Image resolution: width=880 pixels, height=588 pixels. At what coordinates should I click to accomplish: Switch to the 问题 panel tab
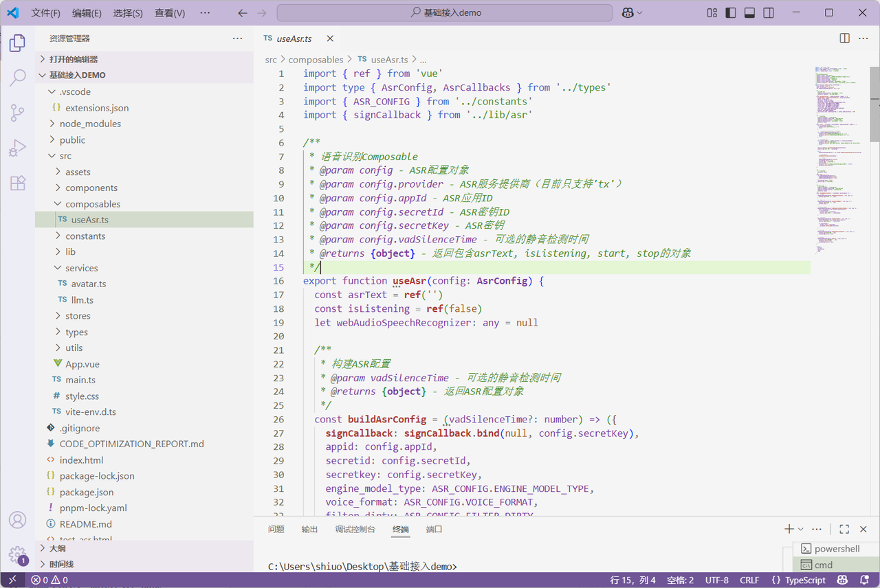(x=276, y=530)
